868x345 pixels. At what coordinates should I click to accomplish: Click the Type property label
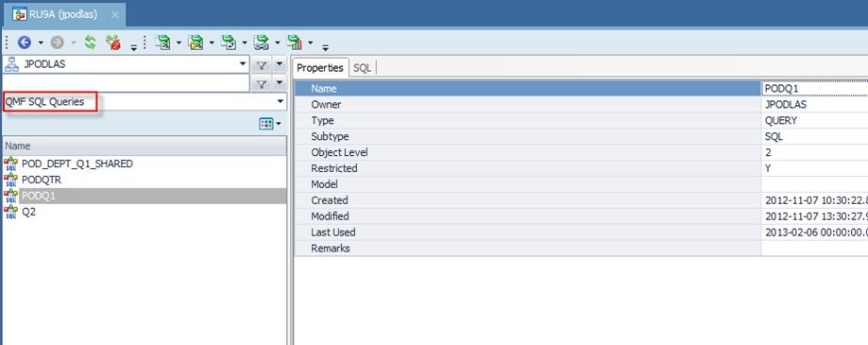point(322,121)
